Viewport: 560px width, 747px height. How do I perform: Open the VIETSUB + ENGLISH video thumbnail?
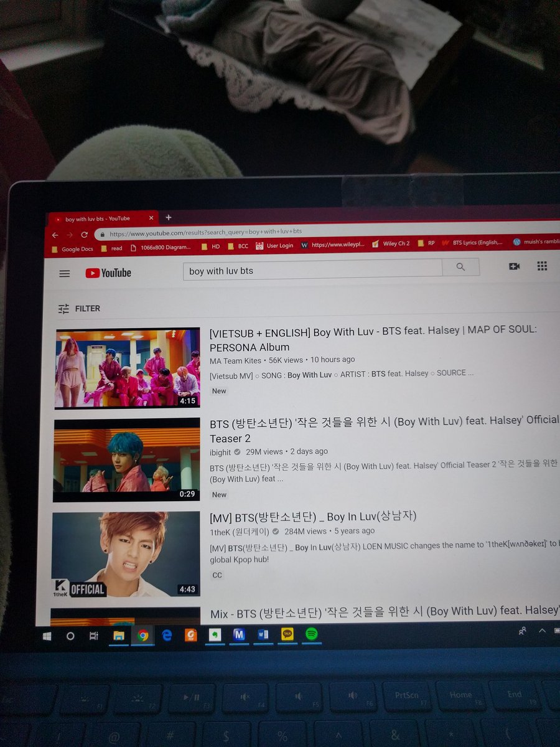(x=128, y=368)
